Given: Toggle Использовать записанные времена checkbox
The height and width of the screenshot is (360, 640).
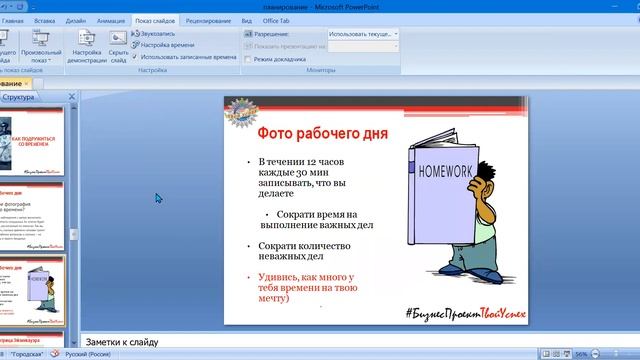Looking at the screenshot, I should (x=135, y=57).
